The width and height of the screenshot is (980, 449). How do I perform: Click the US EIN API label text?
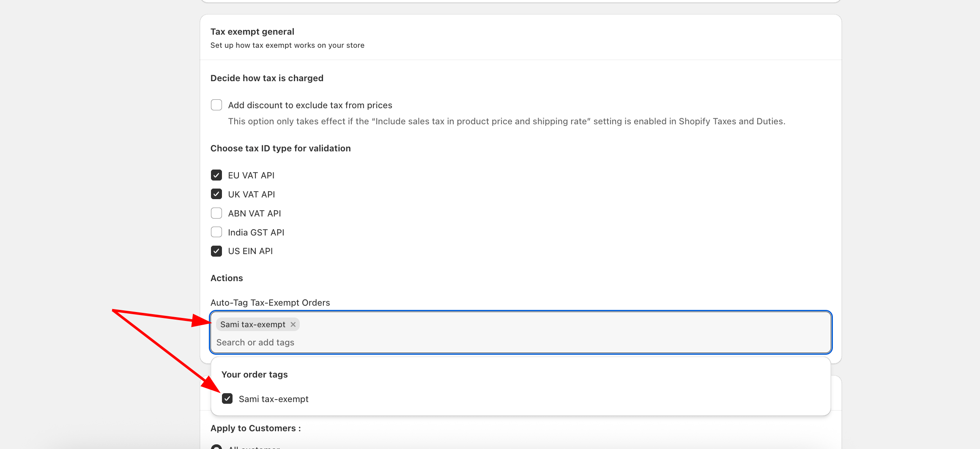250,251
